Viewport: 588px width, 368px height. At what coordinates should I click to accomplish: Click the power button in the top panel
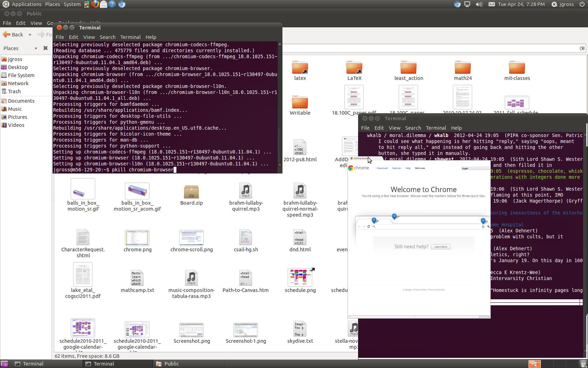(582, 4)
